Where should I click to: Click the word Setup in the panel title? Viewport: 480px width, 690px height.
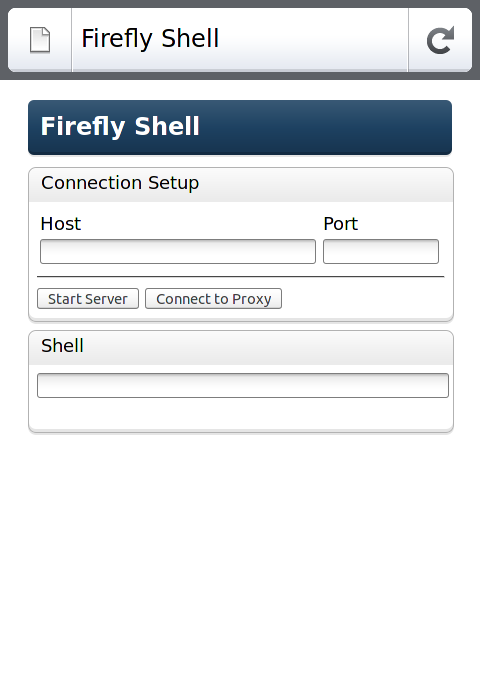coord(173,184)
